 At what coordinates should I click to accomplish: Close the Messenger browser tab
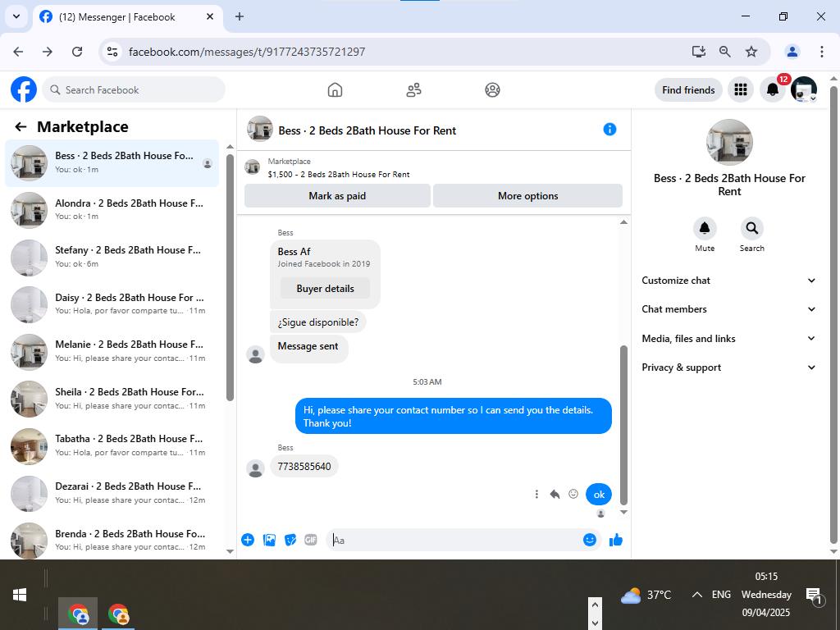point(210,16)
